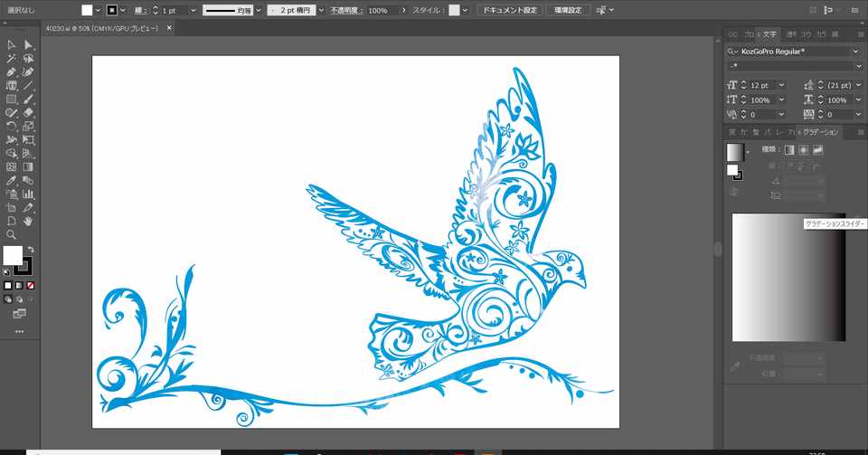Select the Eraser tool
The height and width of the screenshot is (455, 868).
tap(28, 113)
